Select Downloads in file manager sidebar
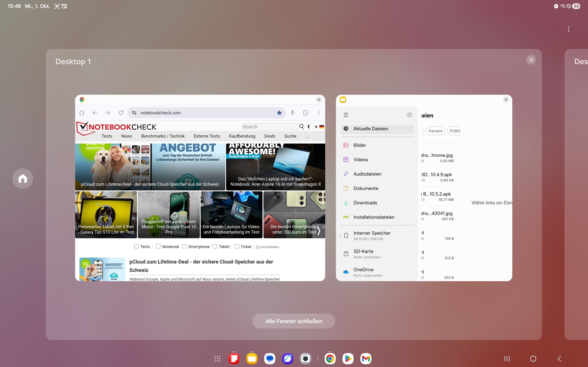Viewport: 588px width, 367px height. (x=365, y=203)
